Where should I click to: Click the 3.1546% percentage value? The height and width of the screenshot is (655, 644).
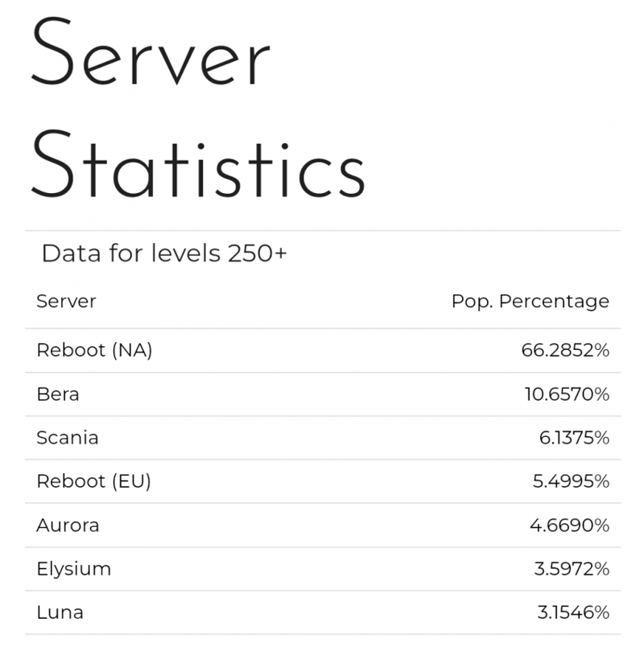(573, 613)
